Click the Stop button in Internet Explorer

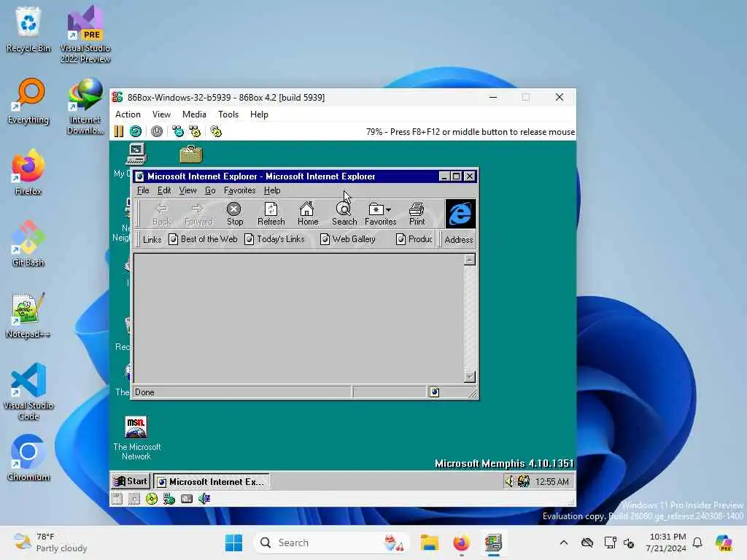click(x=234, y=214)
